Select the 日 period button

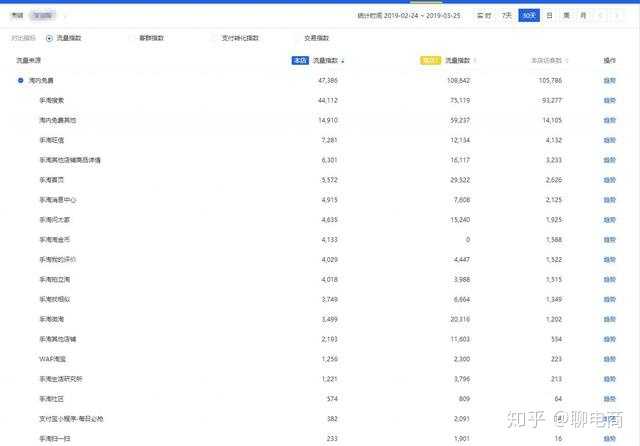click(x=549, y=16)
